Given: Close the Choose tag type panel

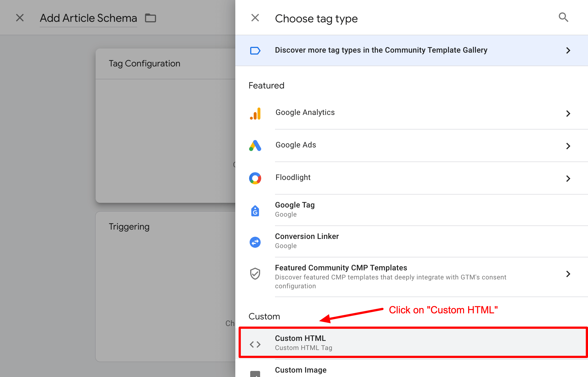Looking at the screenshot, I should pos(255,17).
